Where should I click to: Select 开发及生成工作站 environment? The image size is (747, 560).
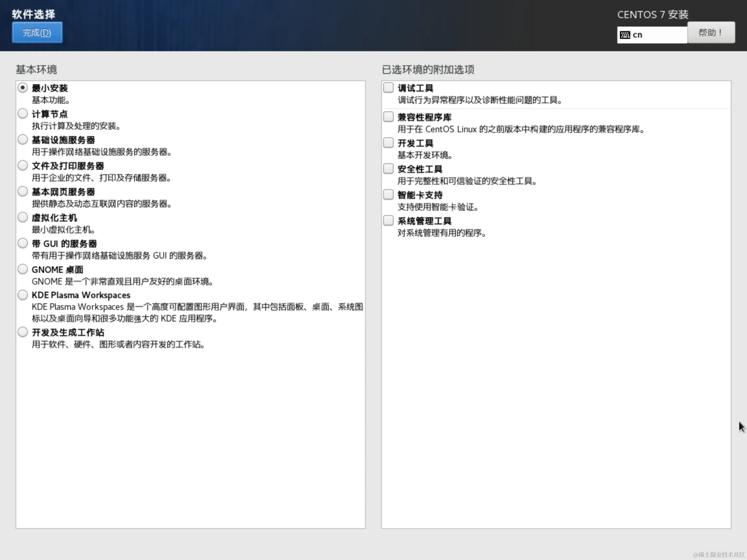[23, 332]
